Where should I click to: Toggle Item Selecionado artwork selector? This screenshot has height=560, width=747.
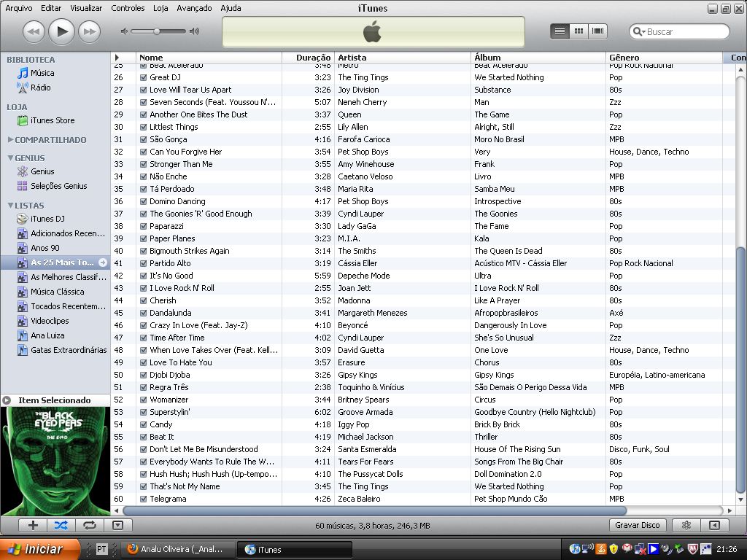7,400
